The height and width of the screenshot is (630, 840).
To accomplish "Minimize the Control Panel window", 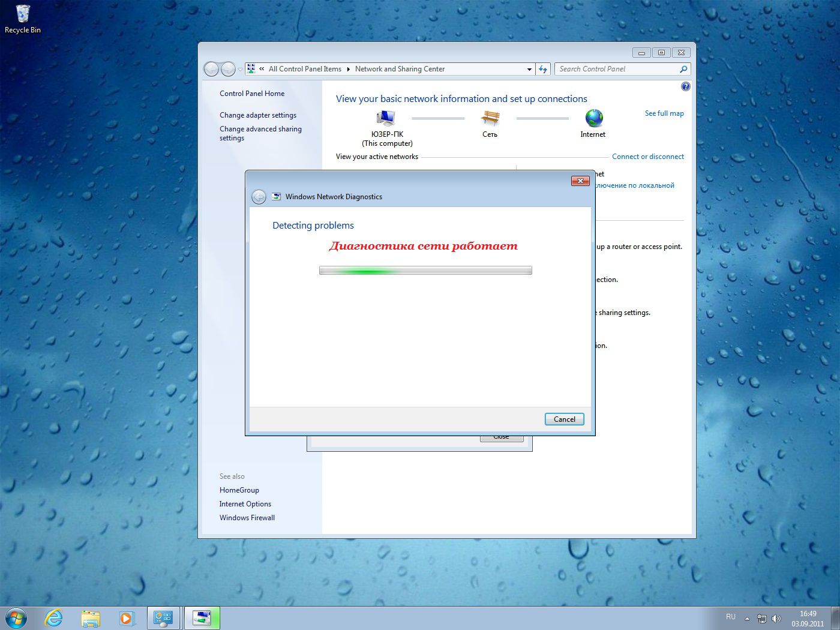I will (x=641, y=53).
